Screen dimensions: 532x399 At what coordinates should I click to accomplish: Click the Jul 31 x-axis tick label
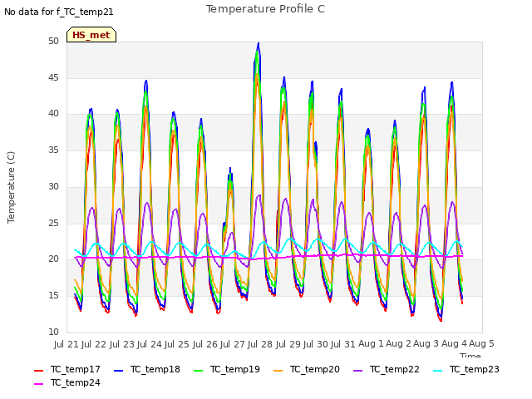point(343,344)
